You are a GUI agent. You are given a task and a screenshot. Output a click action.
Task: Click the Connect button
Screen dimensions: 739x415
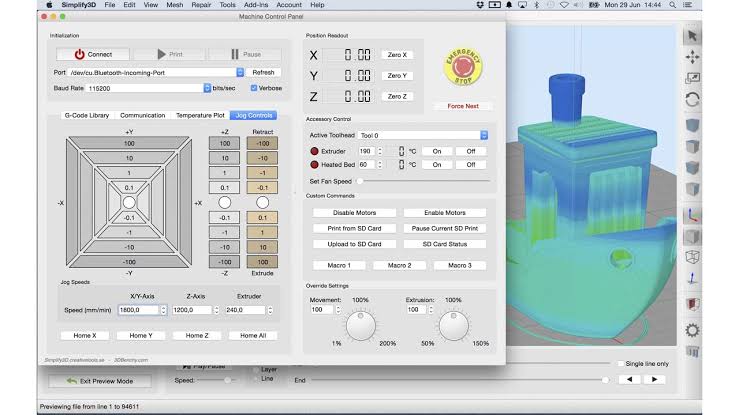pyautogui.click(x=93, y=55)
